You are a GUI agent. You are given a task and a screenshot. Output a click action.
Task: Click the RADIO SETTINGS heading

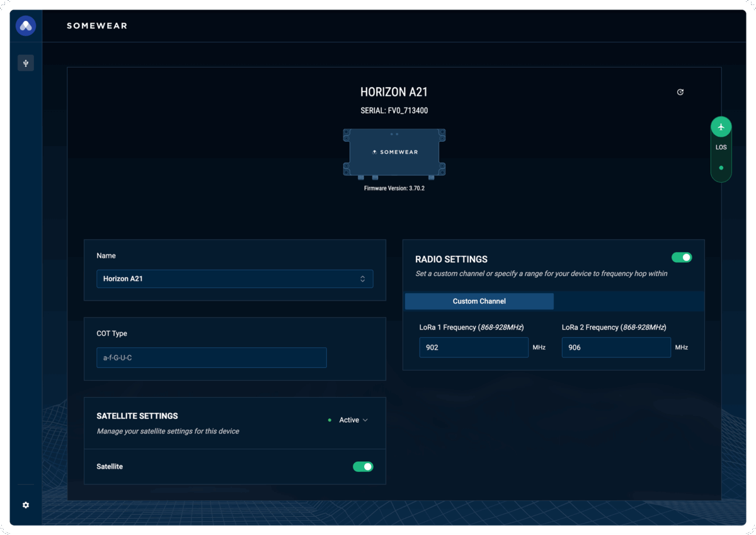(452, 259)
